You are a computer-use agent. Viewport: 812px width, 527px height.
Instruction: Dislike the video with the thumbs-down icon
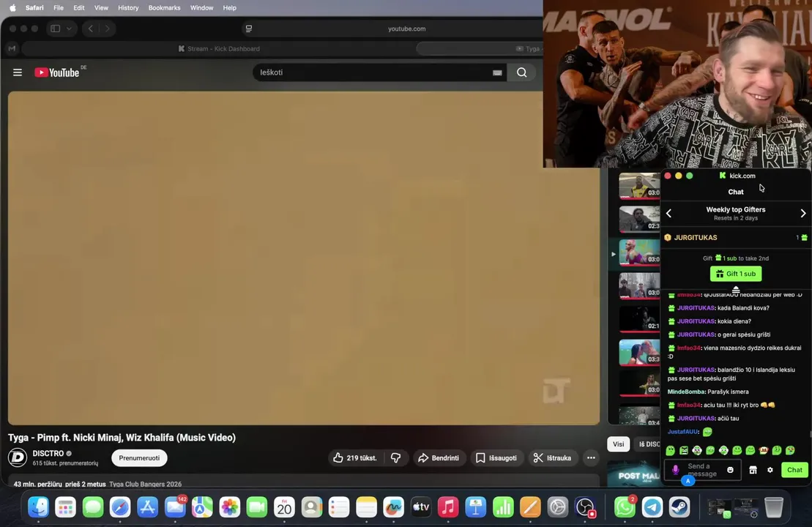(x=395, y=457)
